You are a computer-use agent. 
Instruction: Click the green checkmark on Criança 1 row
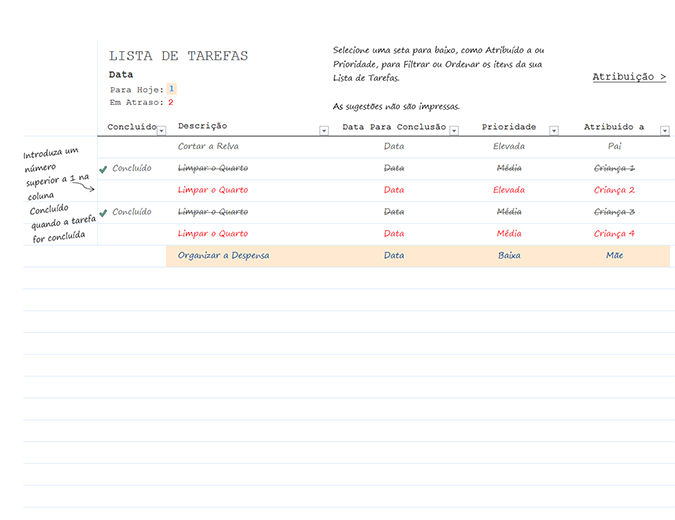(x=103, y=169)
